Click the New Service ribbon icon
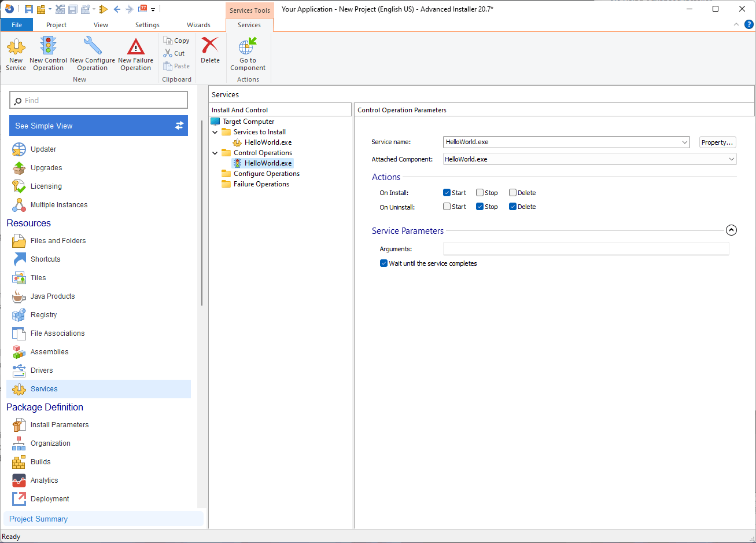The height and width of the screenshot is (543, 756). point(16,53)
